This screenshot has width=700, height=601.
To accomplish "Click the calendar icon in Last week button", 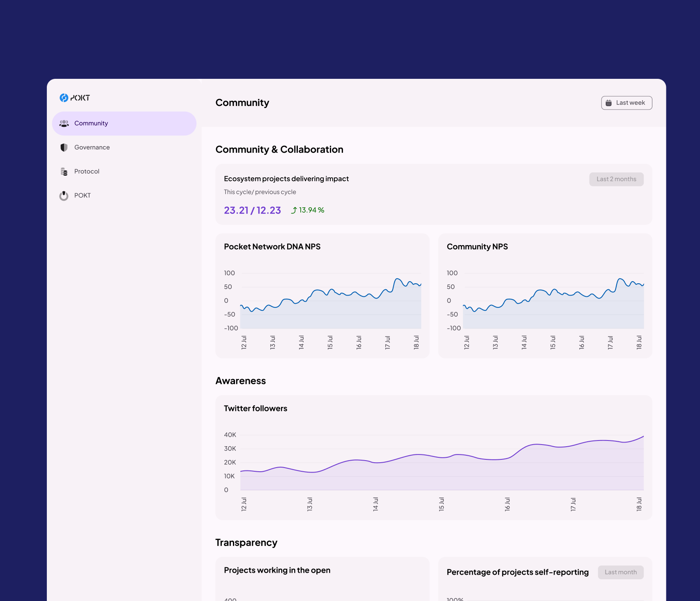I will 609,103.
